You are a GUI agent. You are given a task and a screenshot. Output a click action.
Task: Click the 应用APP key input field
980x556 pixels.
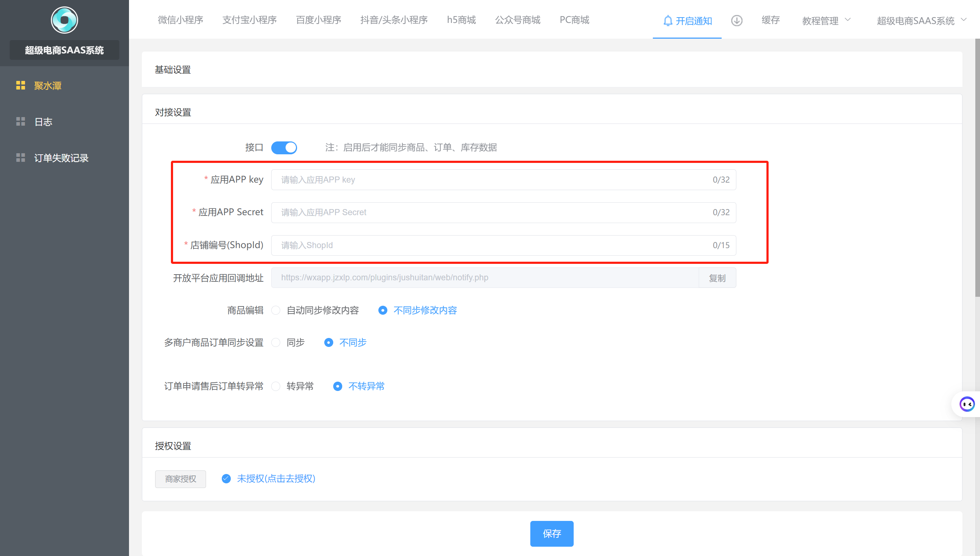[x=493, y=179]
